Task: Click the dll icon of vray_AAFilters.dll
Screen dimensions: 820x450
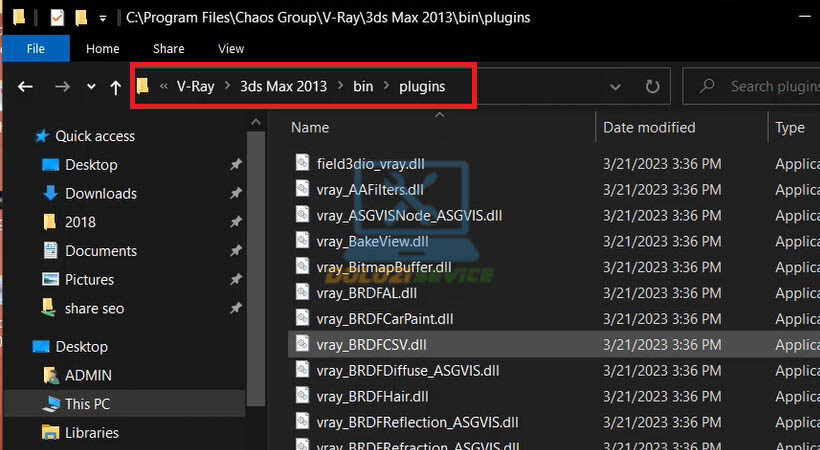Action: click(x=302, y=188)
